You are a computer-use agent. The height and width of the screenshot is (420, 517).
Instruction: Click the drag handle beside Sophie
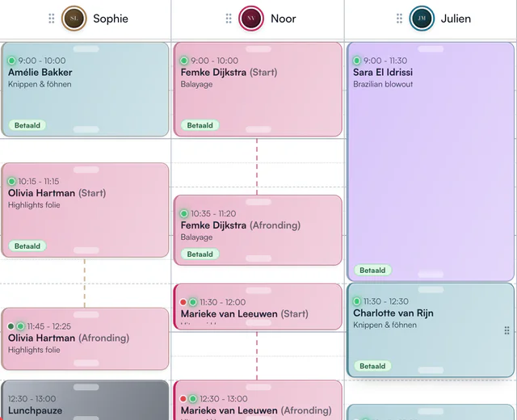52,19
